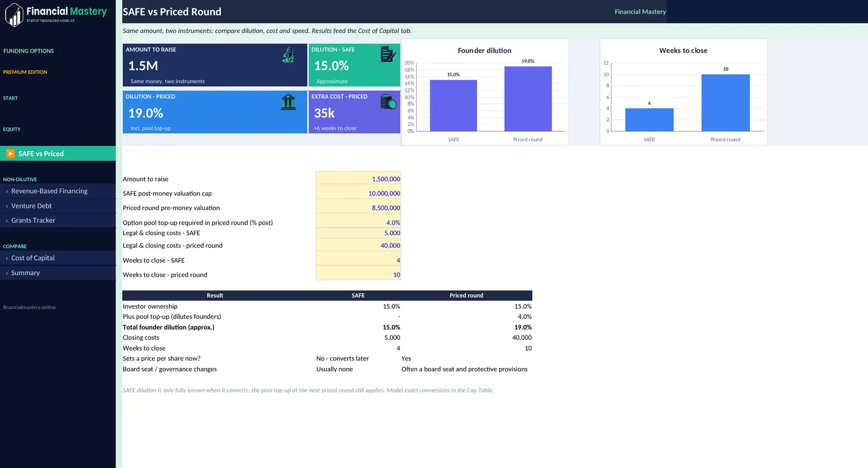This screenshot has width=868, height=468.
Task: Open the Revenue-Based Financing sheet
Action: (x=58, y=191)
